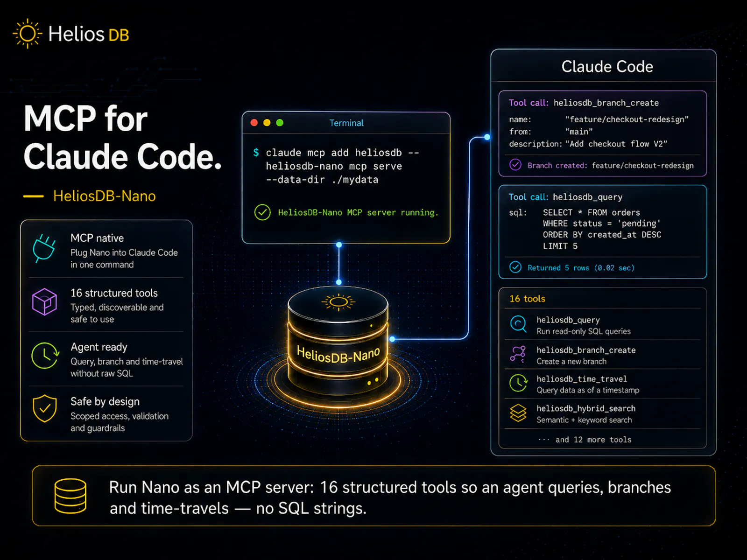Image resolution: width=747 pixels, height=560 pixels.
Task: Click 'Tool call: heliosdb_query' header
Action: (565, 197)
